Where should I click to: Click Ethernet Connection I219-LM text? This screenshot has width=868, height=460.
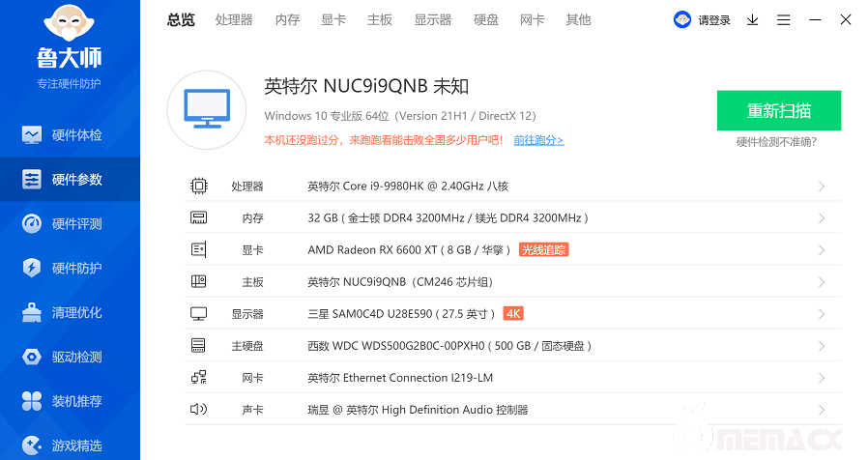pyautogui.click(x=400, y=378)
